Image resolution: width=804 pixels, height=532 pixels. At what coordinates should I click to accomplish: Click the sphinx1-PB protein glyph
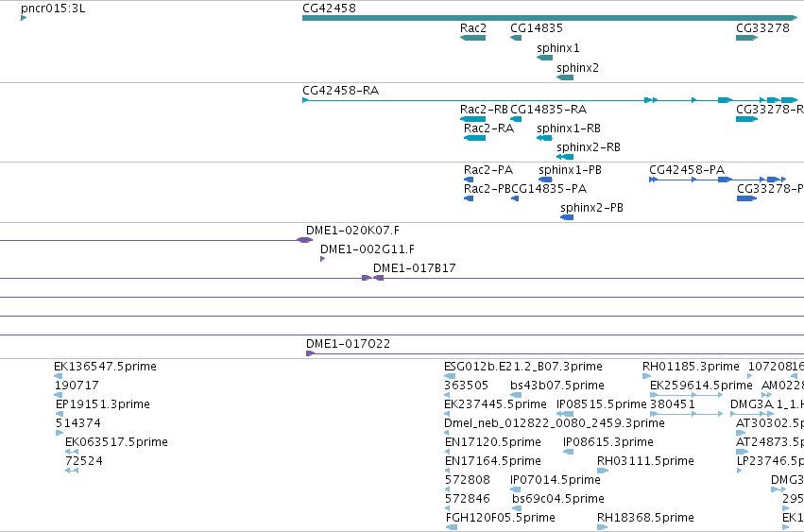point(545,180)
